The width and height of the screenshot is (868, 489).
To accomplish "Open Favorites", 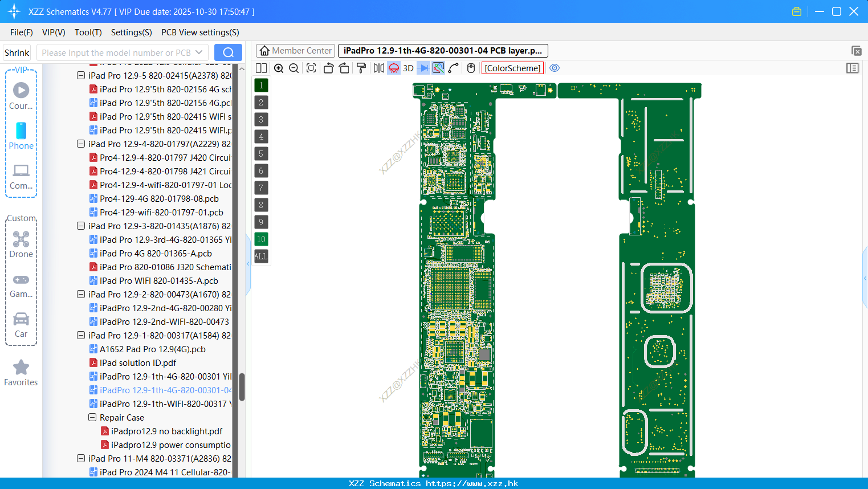I will (x=21, y=373).
